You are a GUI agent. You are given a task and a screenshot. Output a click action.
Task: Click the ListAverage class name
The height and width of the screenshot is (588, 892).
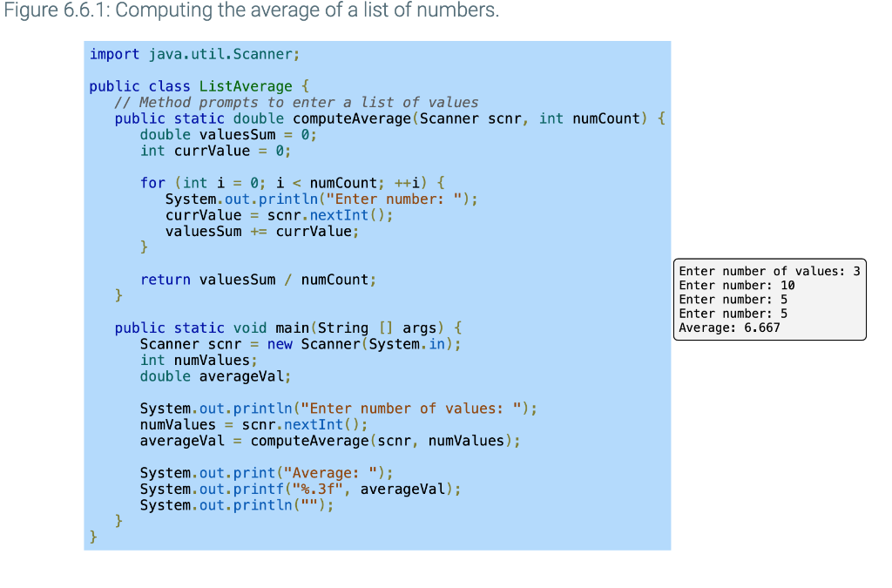[x=244, y=85]
